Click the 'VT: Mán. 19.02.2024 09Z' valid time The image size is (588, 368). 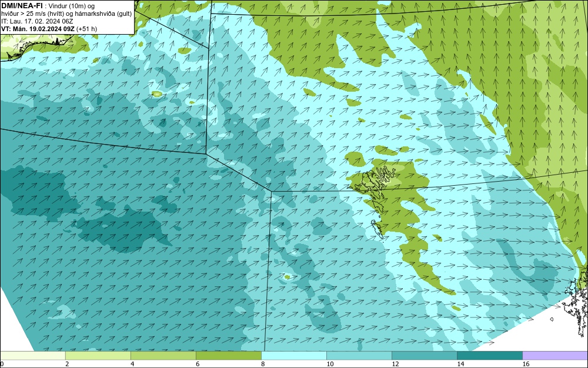tap(38, 29)
